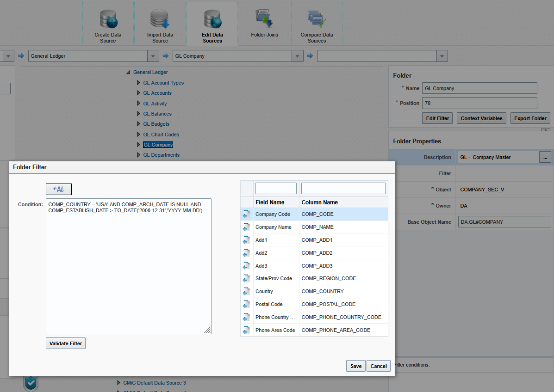
Task: Open the GL Company dropdown
Action: coord(297,56)
